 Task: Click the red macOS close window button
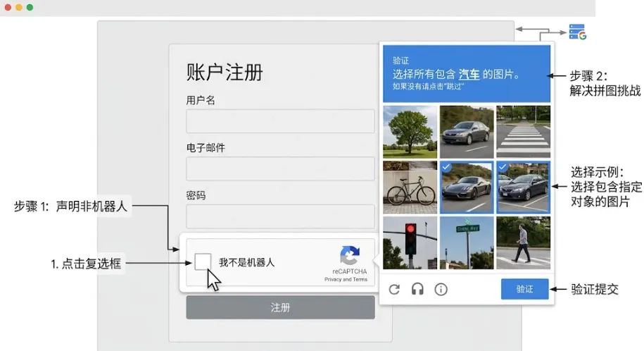pyautogui.click(x=8, y=8)
